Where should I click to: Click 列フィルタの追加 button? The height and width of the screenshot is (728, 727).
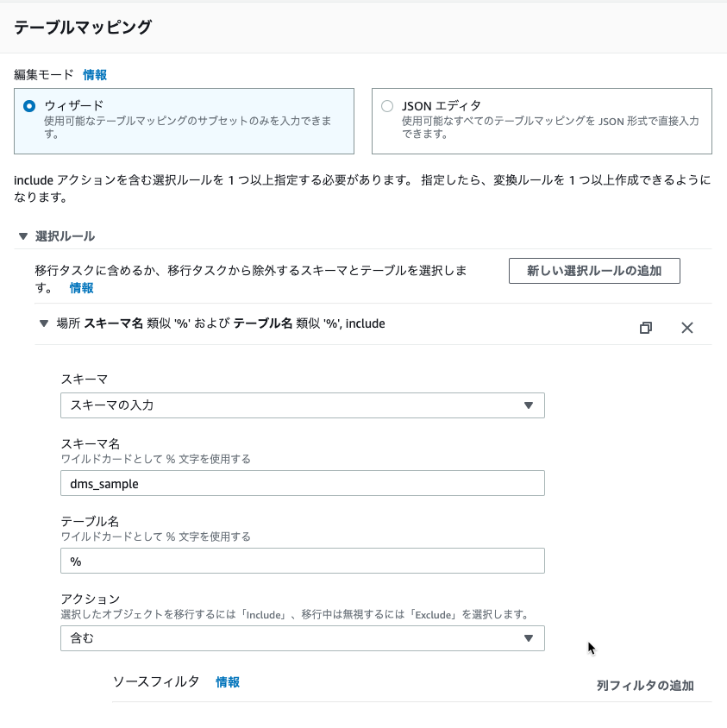645,685
